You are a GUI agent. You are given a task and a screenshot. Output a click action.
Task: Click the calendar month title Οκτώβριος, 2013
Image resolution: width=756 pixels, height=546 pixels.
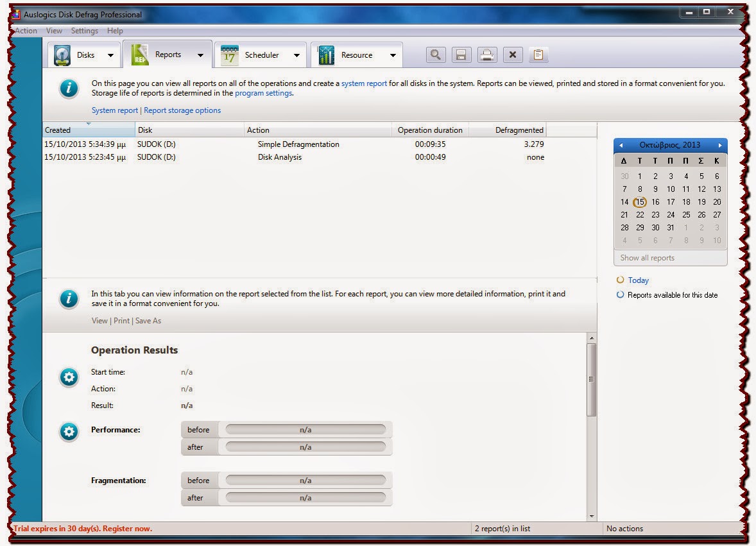670,145
